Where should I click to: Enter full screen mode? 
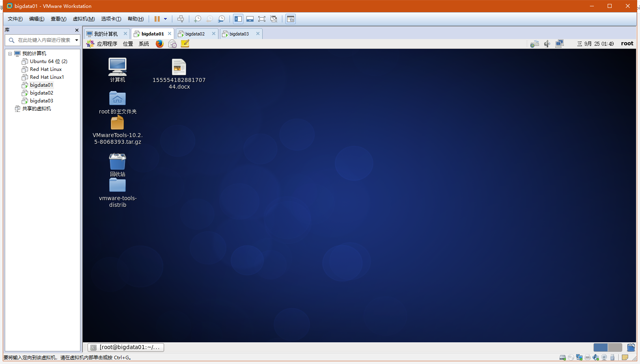pyautogui.click(x=262, y=19)
